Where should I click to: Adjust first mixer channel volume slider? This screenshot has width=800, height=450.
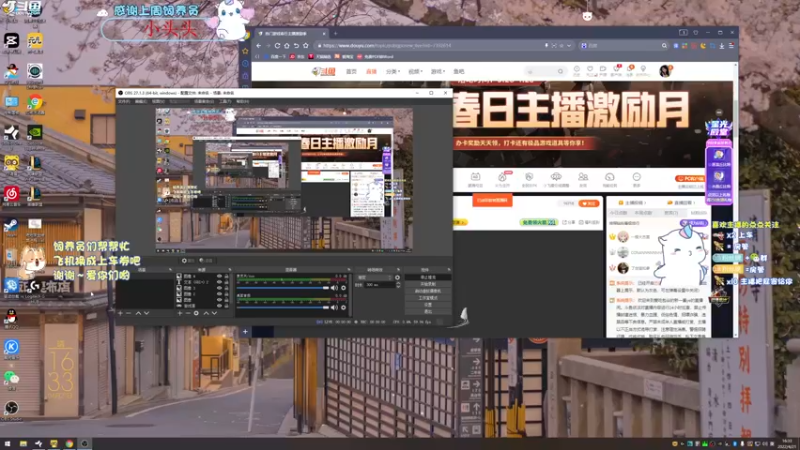[283, 288]
